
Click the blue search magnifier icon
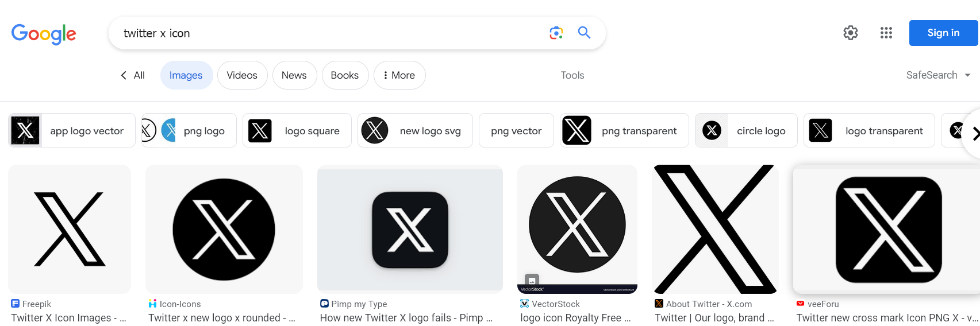(x=584, y=33)
